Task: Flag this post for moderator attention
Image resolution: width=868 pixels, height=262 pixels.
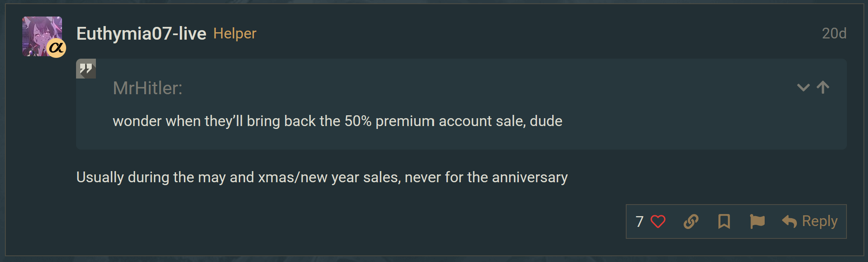Action: point(757,222)
